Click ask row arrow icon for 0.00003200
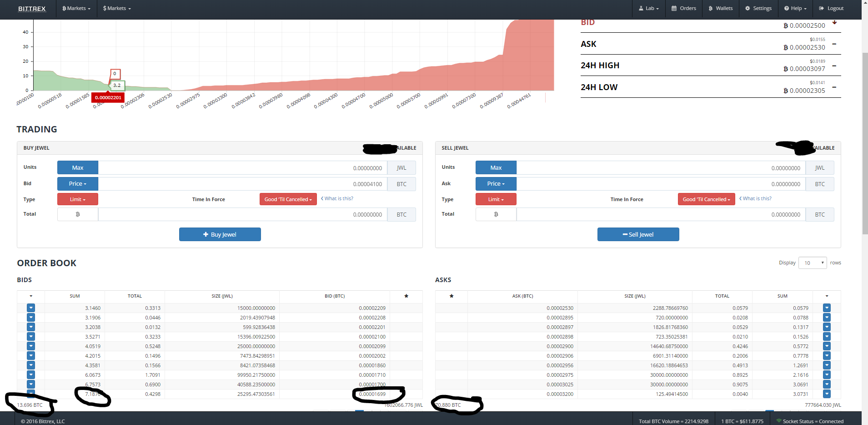The width and height of the screenshot is (868, 425). [827, 394]
